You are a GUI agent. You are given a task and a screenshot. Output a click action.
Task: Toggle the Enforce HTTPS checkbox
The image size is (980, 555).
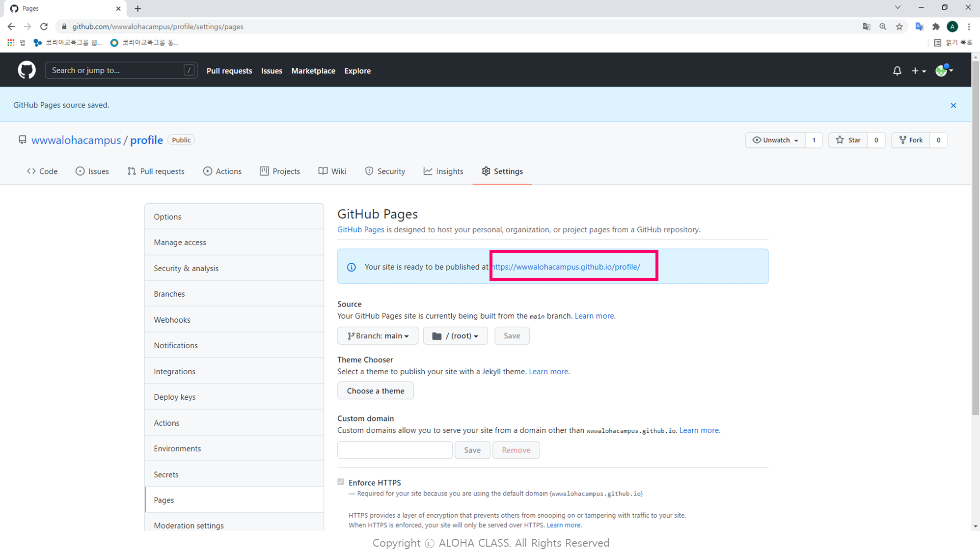tap(341, 482)
